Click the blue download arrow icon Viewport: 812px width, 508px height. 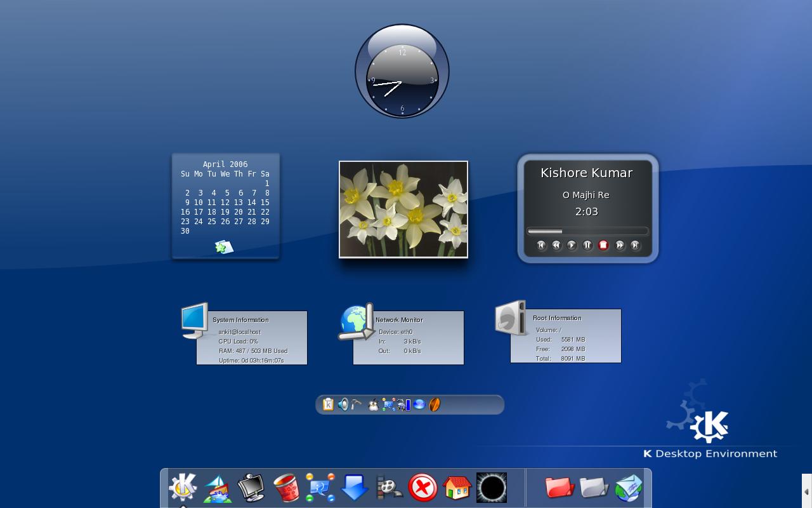(355, 488)
